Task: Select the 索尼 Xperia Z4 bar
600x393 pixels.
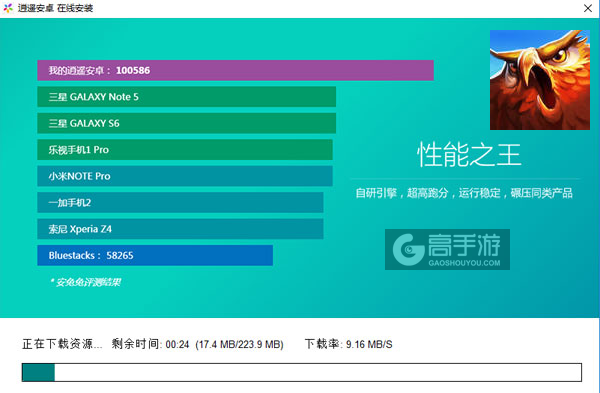Action: click(x=180, y=229)
